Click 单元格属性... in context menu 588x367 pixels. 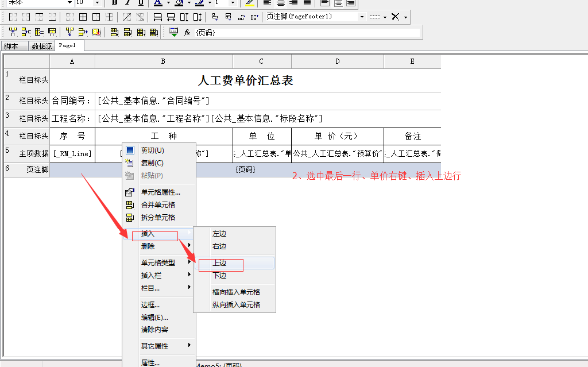[160, 192]
